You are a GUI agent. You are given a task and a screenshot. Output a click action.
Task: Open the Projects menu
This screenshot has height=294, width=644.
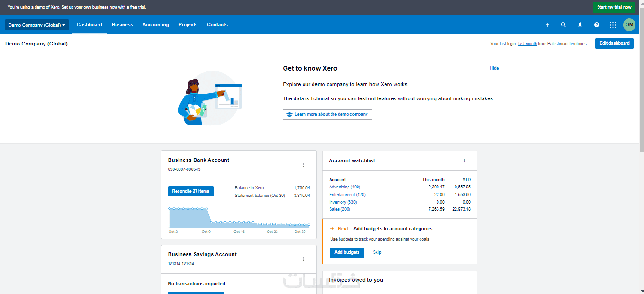coord(188,25)
